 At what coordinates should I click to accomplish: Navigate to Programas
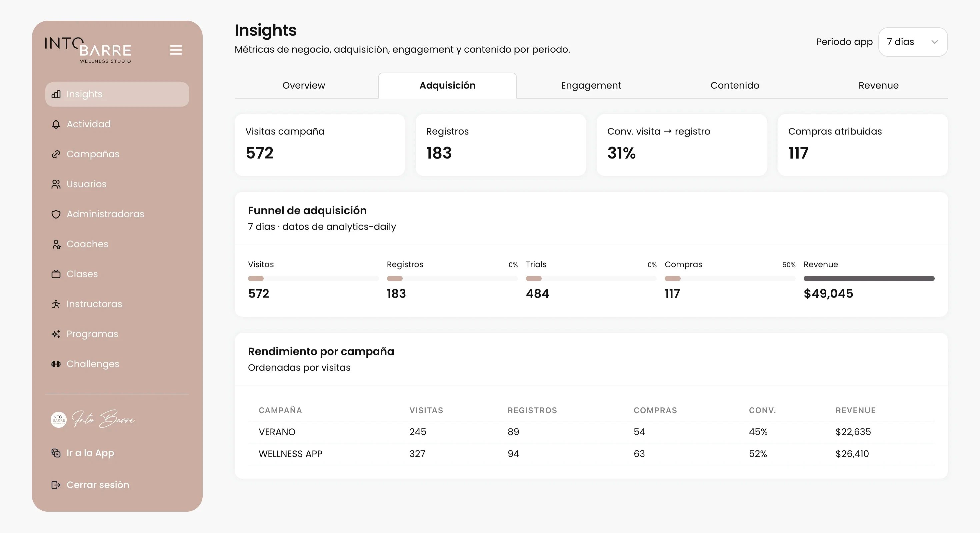117,334
